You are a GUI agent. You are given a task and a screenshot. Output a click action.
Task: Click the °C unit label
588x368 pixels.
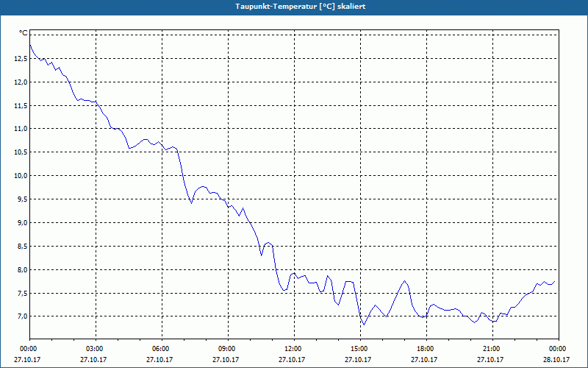point(24,33)
